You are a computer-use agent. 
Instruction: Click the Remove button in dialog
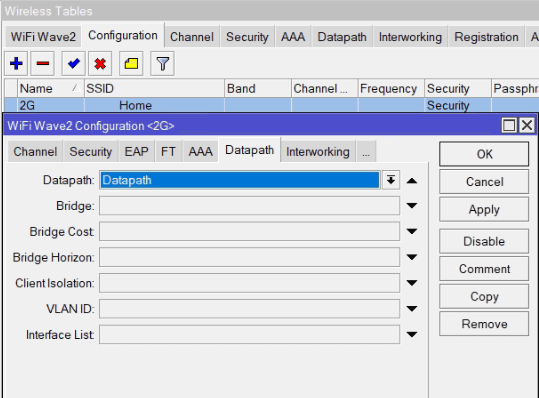[484, 324]
